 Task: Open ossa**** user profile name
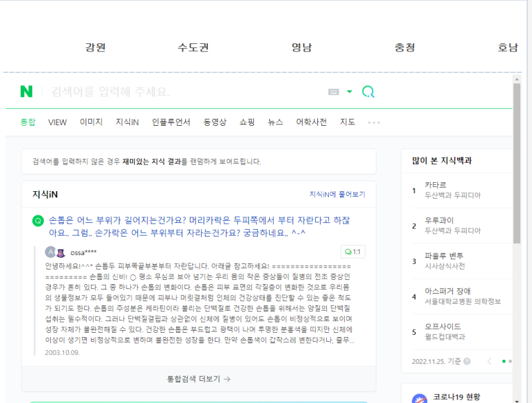(x=83, y=252)
